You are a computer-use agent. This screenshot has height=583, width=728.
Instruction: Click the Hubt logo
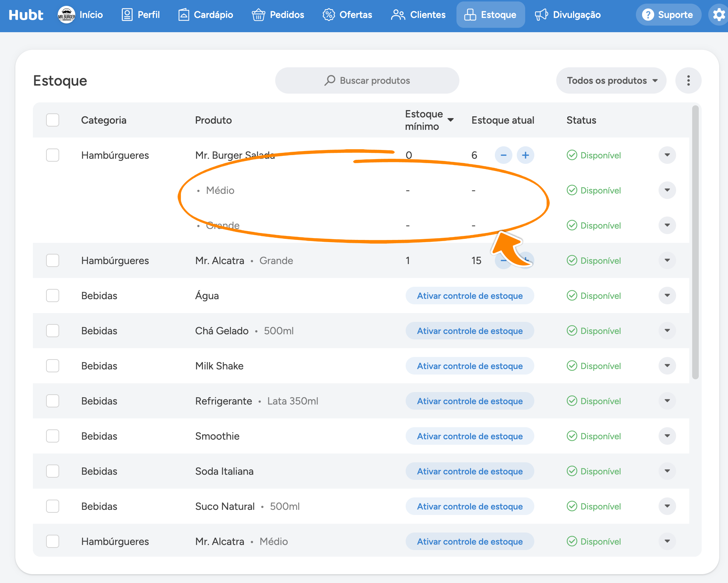[26, 15]
